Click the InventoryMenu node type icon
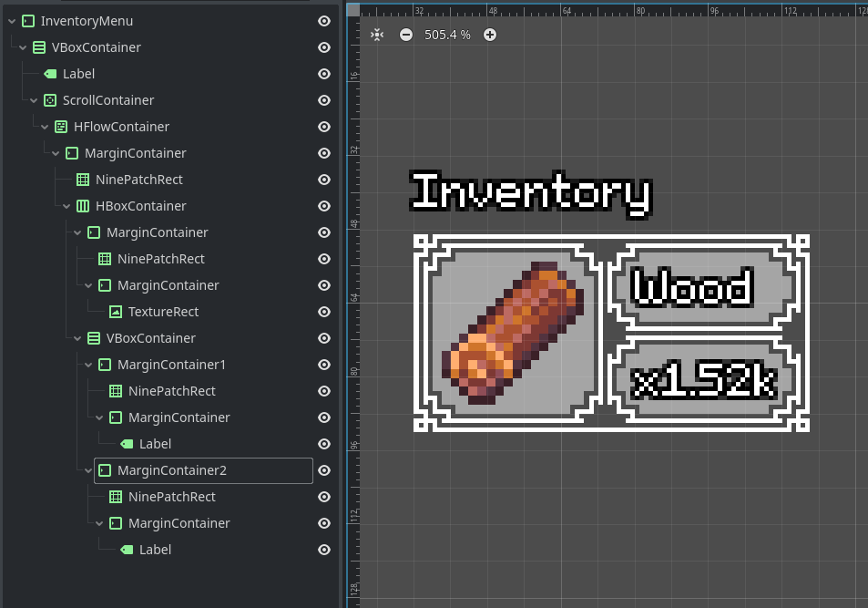868x608 pixels. 27,21
